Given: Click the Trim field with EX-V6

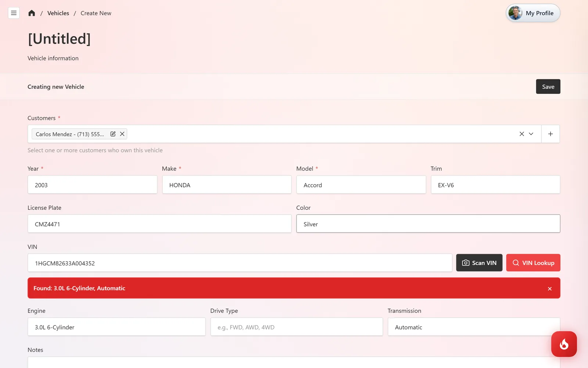Looking at the screenshot, I should pyautogui.click(x=495, y=185).
